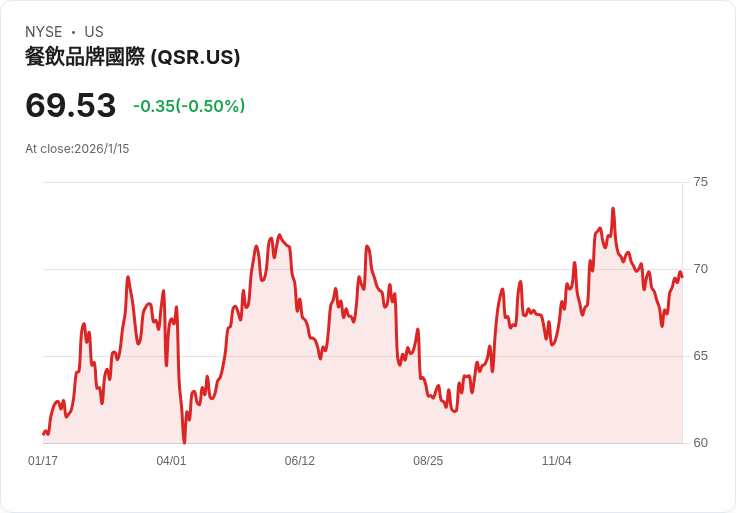Click the 75 y-axis price label

701,182
